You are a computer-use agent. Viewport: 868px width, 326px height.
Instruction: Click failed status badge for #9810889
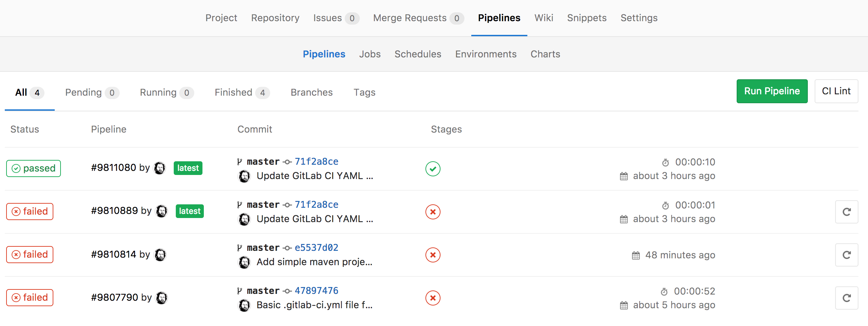point(30,212)
